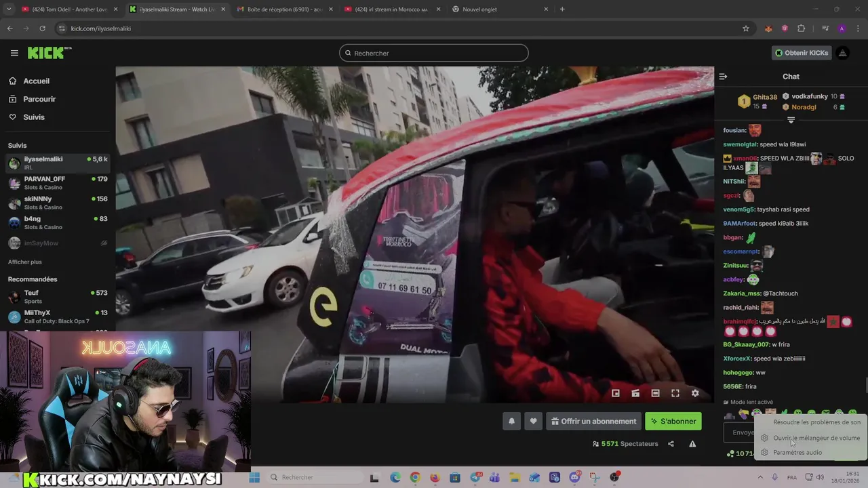Image resolution: width=868 pixels, height=488 pixels.
Task: Open the tab search dropdown arrow
Action: (x=9, y=9)
